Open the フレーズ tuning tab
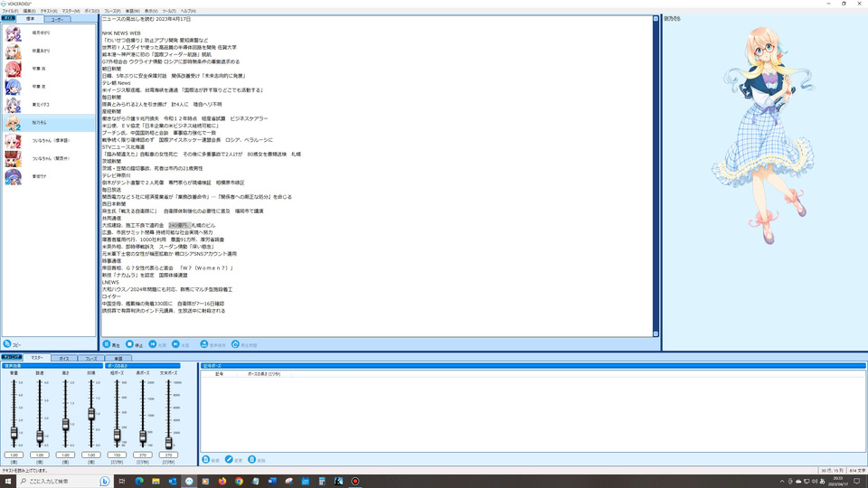The height and width of the screenshot is (488, 868). pos(90,359)
